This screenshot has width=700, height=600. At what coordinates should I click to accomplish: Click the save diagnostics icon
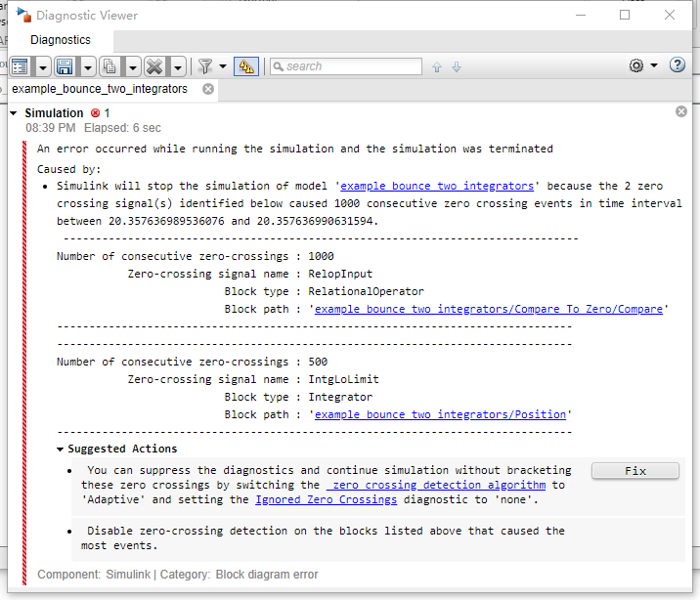[65, 66]
